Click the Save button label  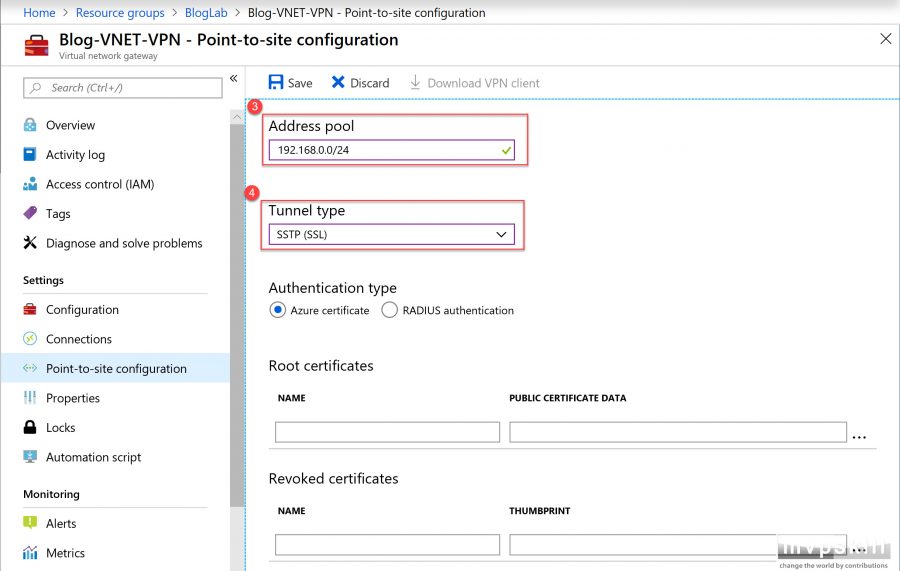click(x=300, y=83)
